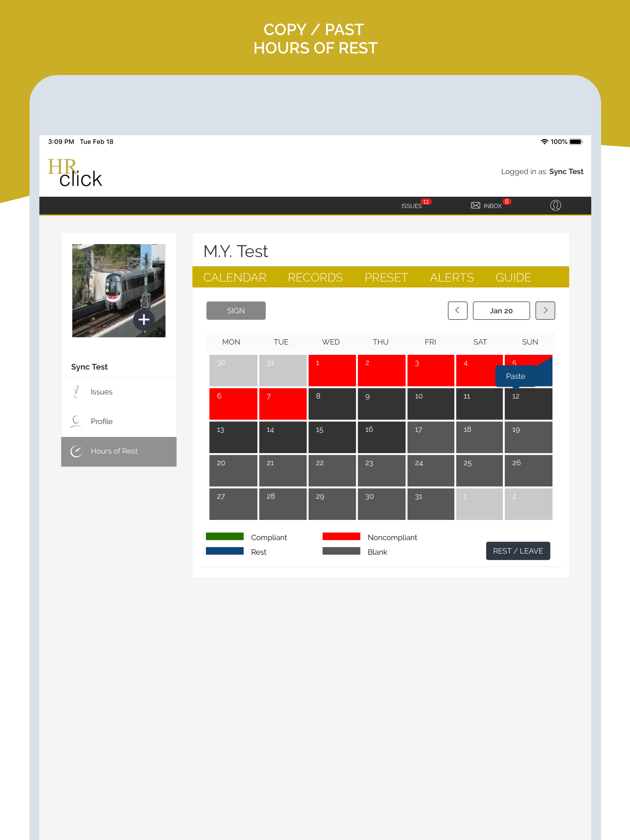Select calendar day 20
This screenshot has width=630, height=840.
coord(233,470)
